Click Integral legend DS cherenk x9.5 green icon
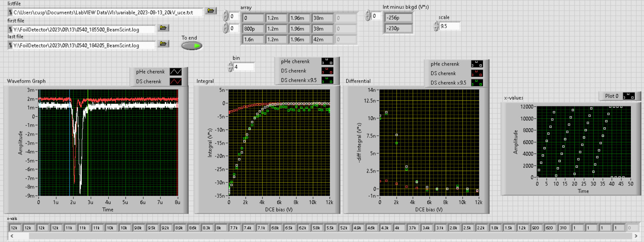 327,80
